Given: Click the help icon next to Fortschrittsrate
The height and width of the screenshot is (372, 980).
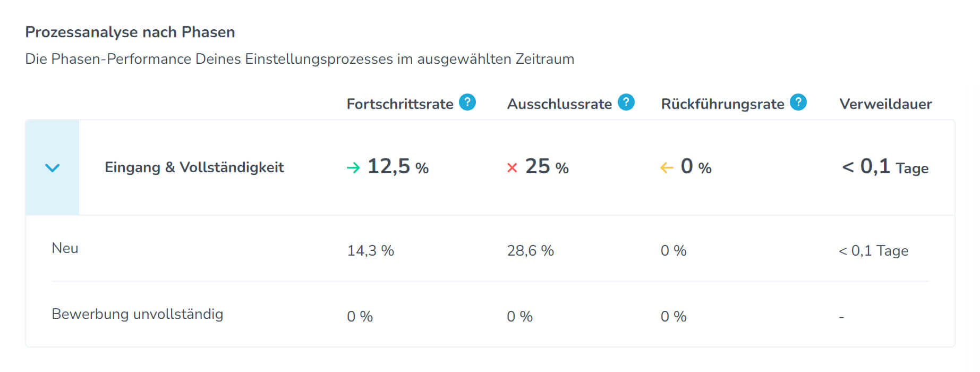Looking at the screenshot, I should pos(467,102).
